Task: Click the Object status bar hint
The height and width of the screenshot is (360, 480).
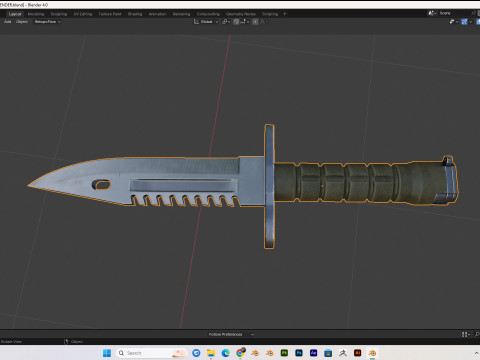Action: pyautogui.click(x=74, y=341)
